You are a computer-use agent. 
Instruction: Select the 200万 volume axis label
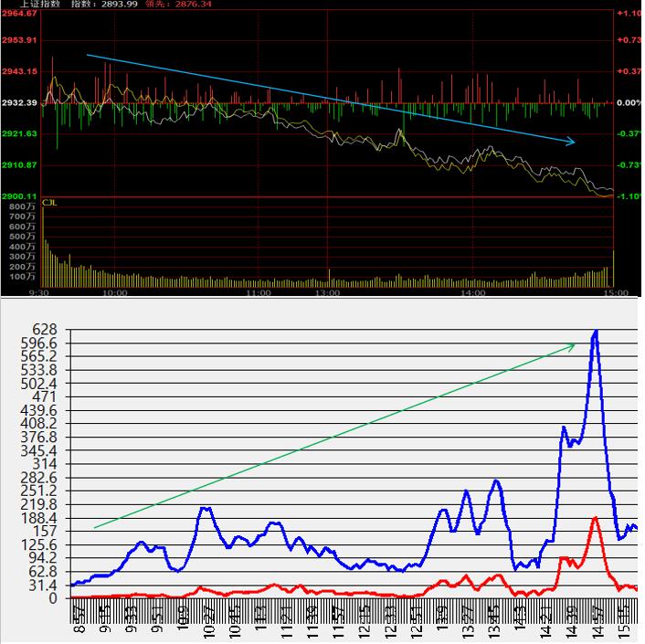(x=22, y=267)
